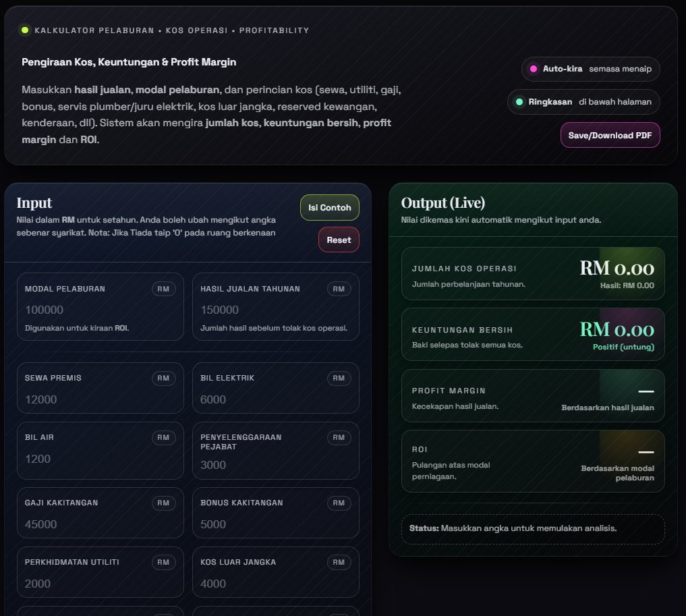
Task: Click the RM badge on Bil Elektrik
Action: coord(339,378)
